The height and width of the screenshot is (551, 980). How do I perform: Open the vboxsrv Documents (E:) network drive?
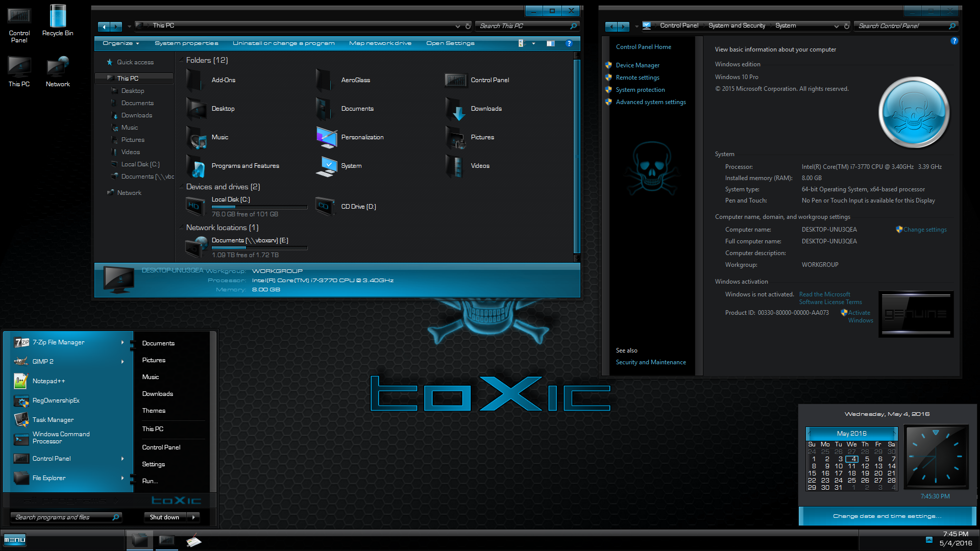pyautogui.click(x=197, y=247)
